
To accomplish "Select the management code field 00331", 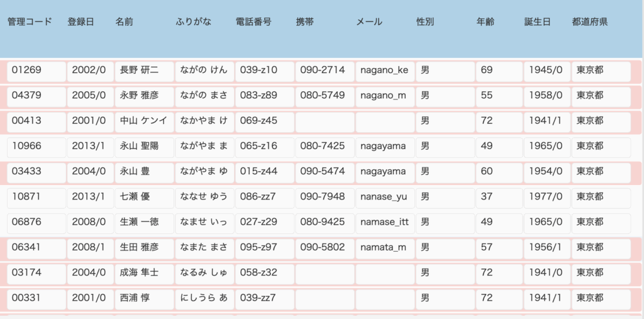I will point(36,298).
